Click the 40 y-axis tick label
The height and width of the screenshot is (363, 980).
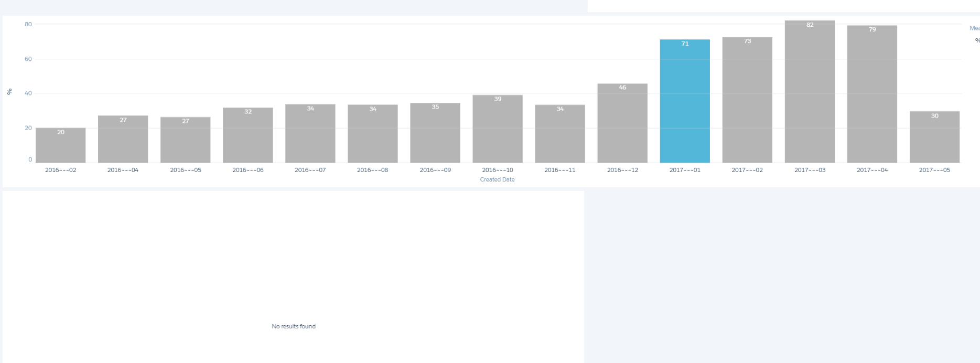tap(28, 93)
